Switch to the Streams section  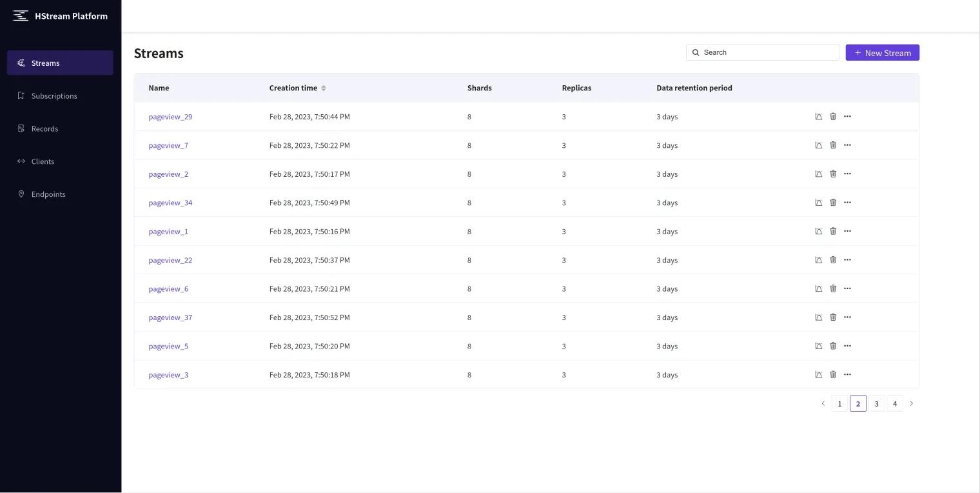pyautogui.click(x=45, y=63)
